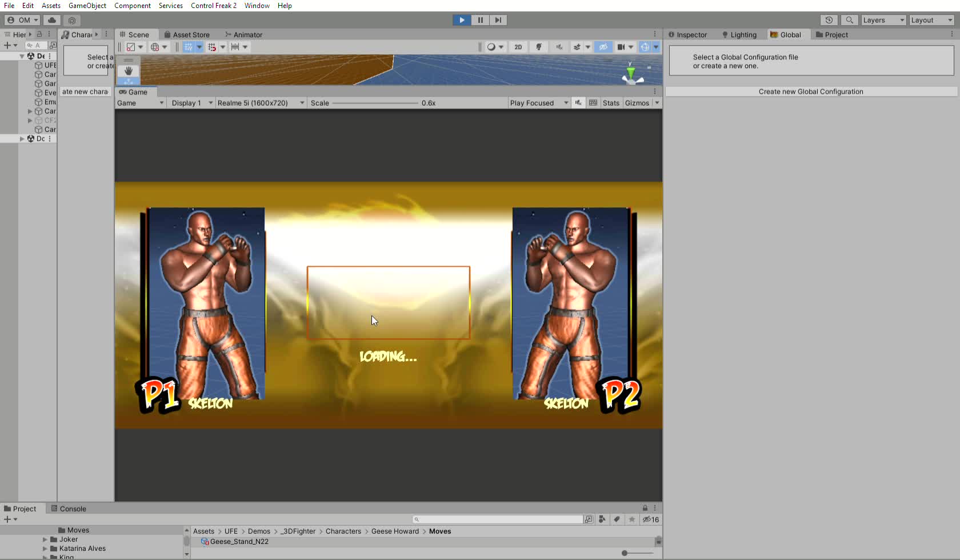Switch to the Animator tab
Image resolution: width=960 pixels, height=560 pixels.
243,35
